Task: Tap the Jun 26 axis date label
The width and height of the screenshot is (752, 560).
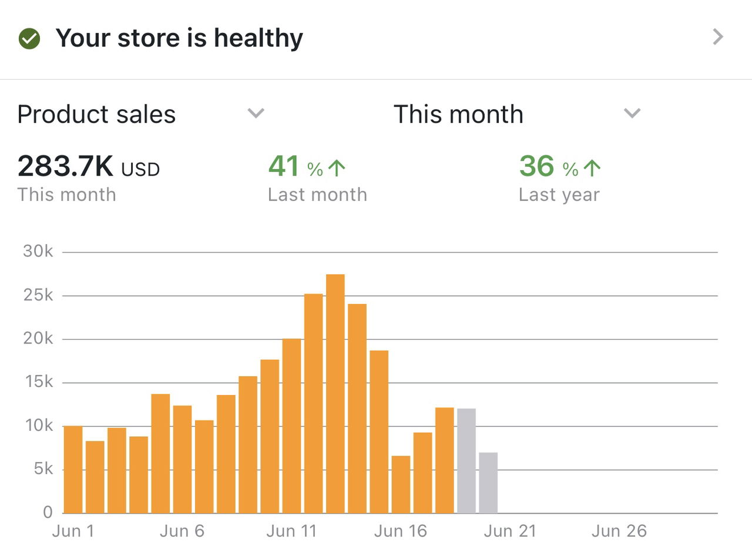Action: click(619, 531)
